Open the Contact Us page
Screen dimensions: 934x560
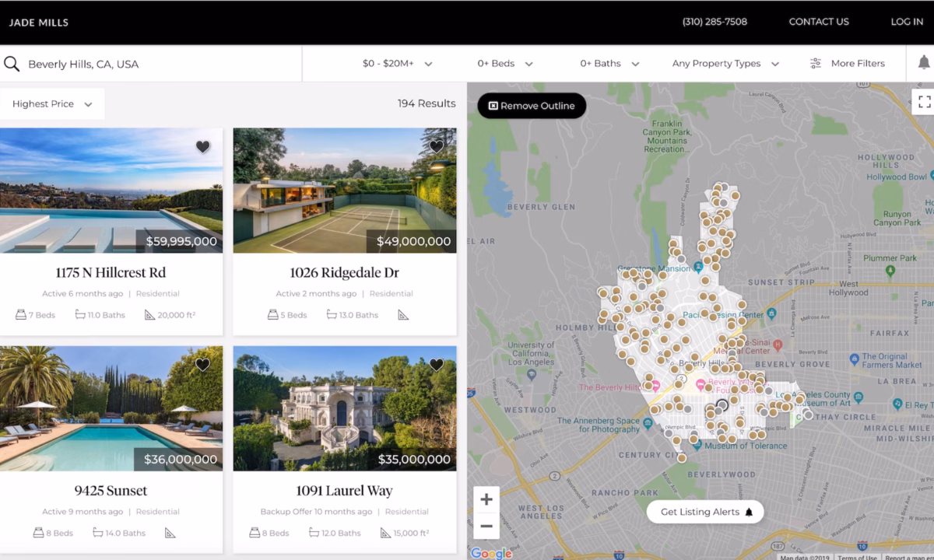[819, 22]
